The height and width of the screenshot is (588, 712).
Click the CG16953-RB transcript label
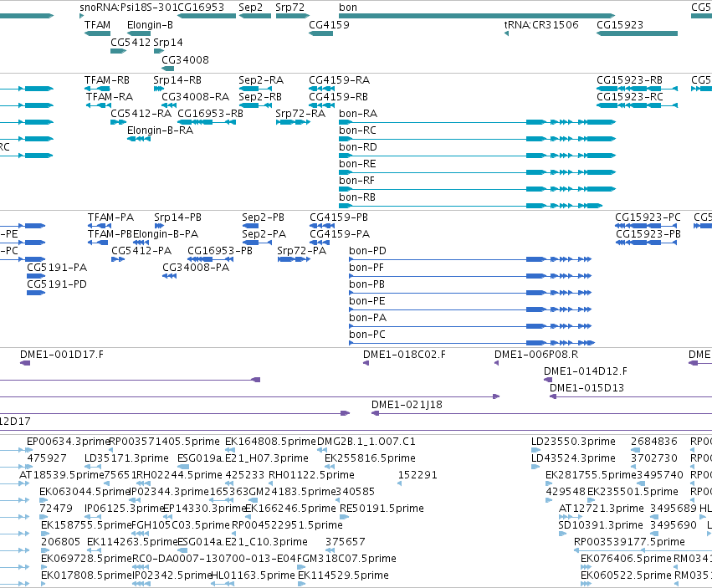tap(210, 114)
